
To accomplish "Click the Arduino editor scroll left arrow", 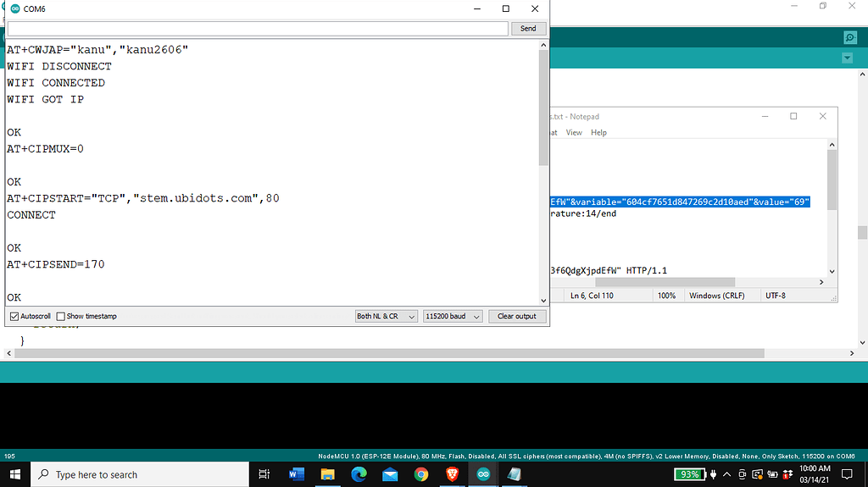I will click(x=8, y=353).
